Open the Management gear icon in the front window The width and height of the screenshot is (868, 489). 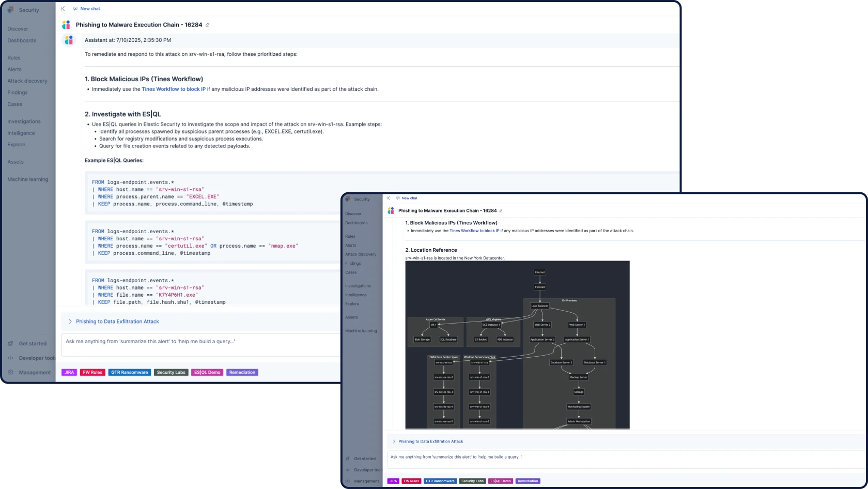(347, 481)
